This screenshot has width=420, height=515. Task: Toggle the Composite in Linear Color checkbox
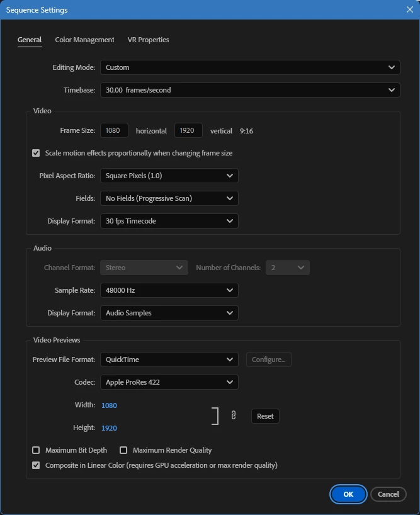(36, 465)
